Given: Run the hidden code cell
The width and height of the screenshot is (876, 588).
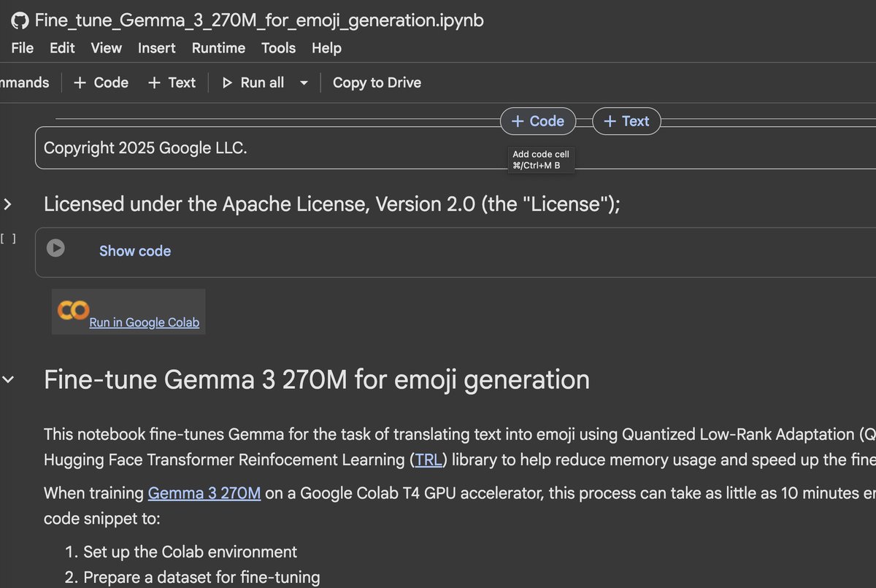Looking at the screenshot, I should coord(55,249).
